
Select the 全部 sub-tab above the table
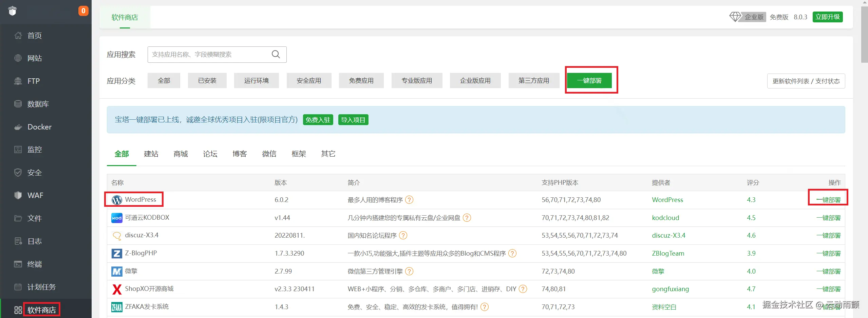coord(121,154)
